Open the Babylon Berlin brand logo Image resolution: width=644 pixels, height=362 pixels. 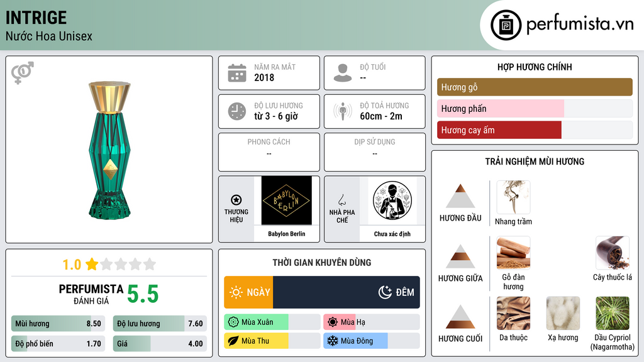point(287,200)
